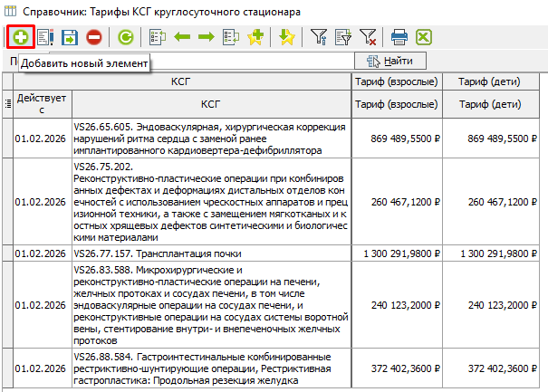Image resolution: width=548 pixels, height=392 pixels.
Task: Click row selector left of VS26.88.584 row
Action: (x=7, y=368)
